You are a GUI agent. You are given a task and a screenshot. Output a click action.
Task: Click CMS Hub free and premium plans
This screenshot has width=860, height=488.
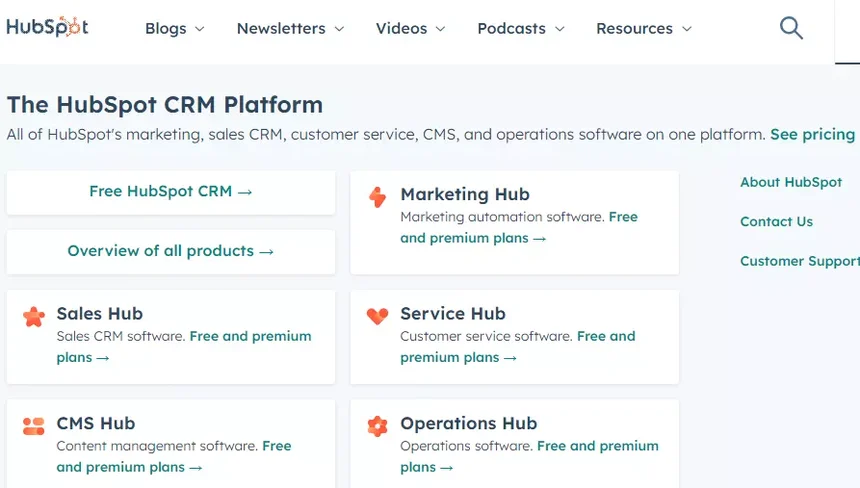click(174, 456)
